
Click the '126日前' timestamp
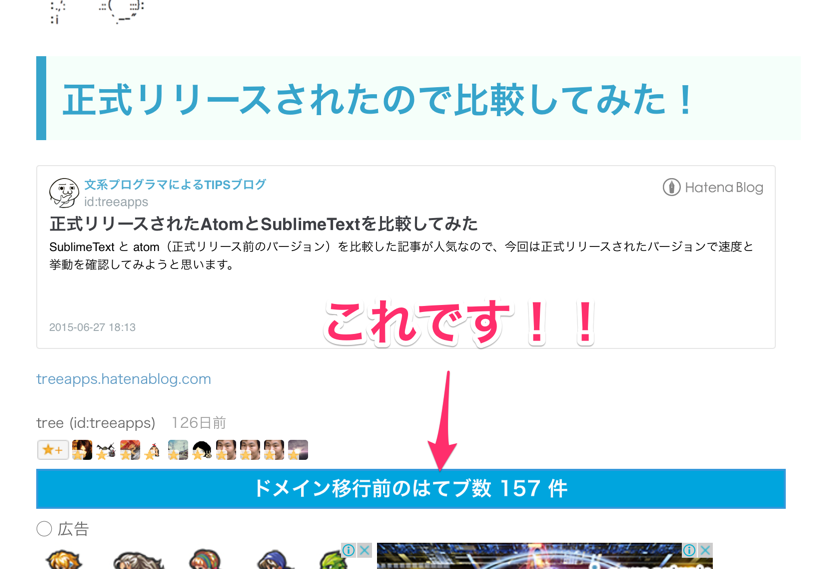(199, 423)
